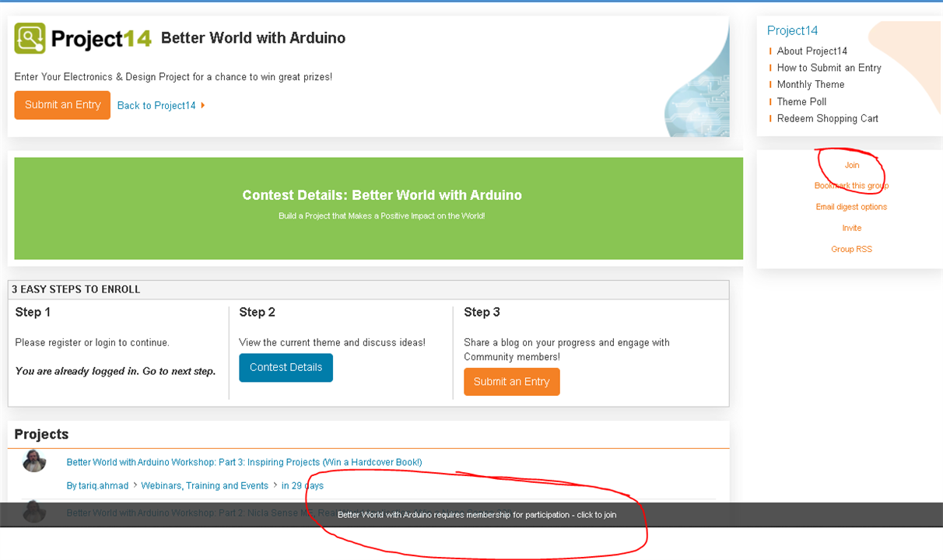Open Workshop Part 3 Inspiring Projects post

244,463
